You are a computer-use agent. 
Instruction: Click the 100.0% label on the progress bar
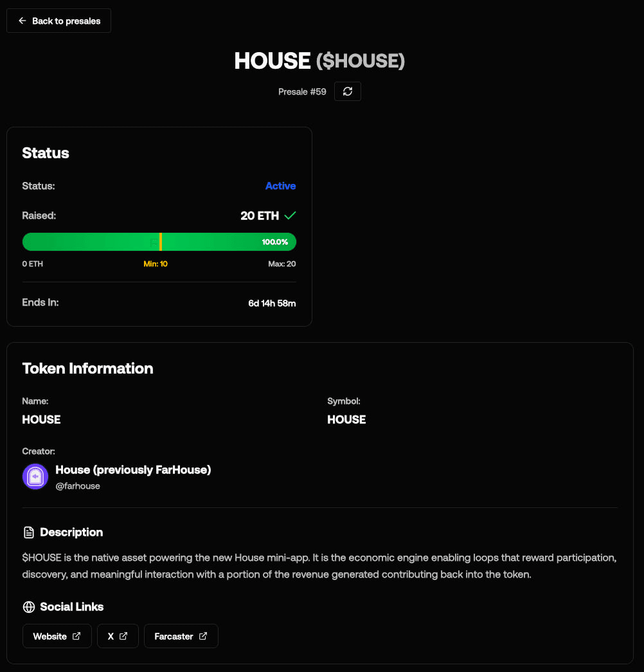click(275, 242)
